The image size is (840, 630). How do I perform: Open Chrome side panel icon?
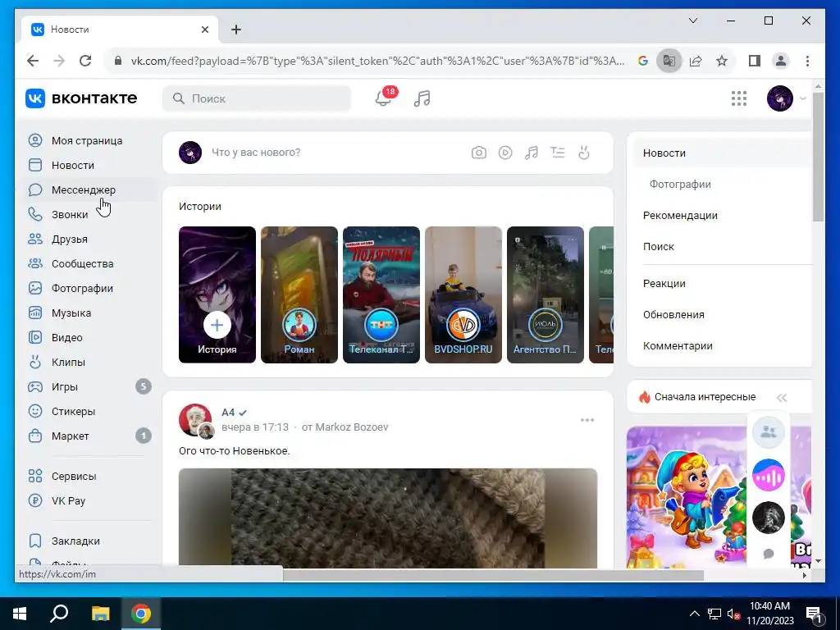click(755, 61)
